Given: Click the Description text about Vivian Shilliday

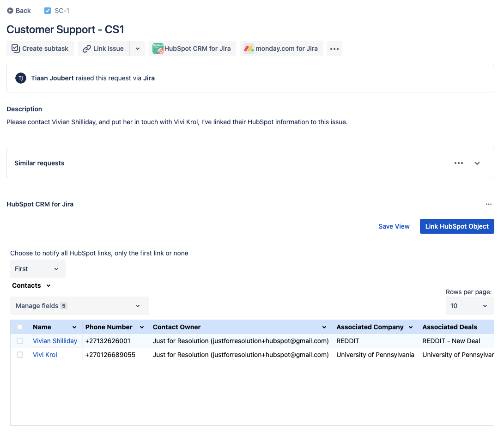Looking at the screenshot, I should [x=177, y=122].
